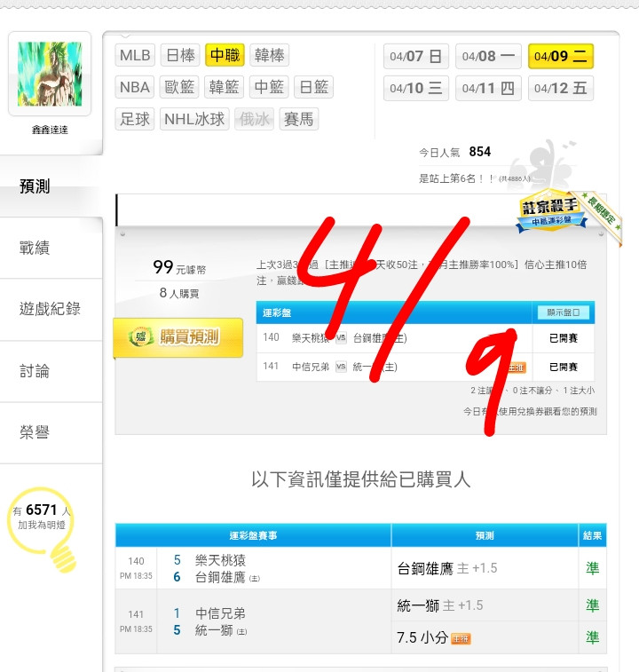Click the VS icon in match 140
Screen dimensions: 639x672
pos(341,337)
